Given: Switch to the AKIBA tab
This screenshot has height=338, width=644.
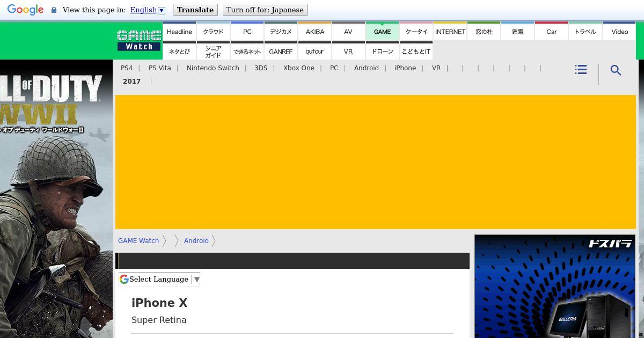Looking at the screenshot, I should (x=314, y=32).
